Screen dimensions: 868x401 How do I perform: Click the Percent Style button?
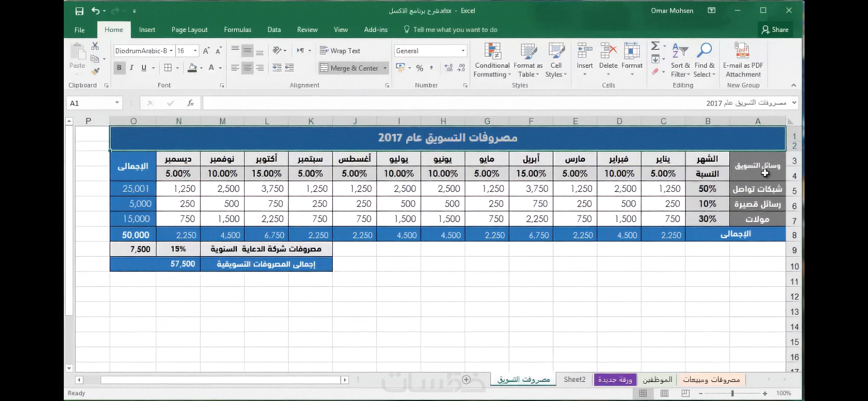(x=420, y=68)
